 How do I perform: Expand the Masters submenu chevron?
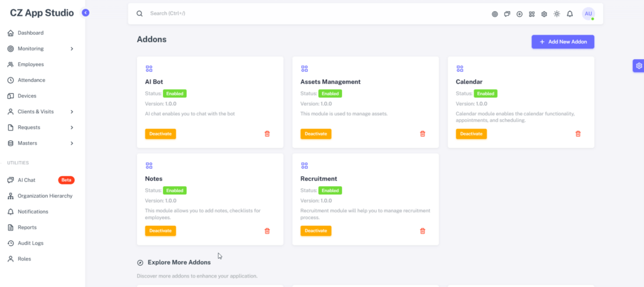pos(72,143)
